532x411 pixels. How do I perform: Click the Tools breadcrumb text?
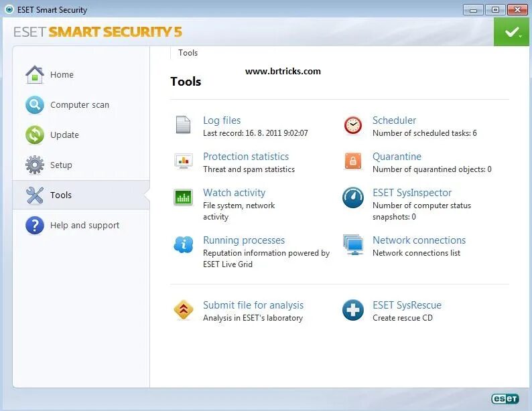[188, 53]
